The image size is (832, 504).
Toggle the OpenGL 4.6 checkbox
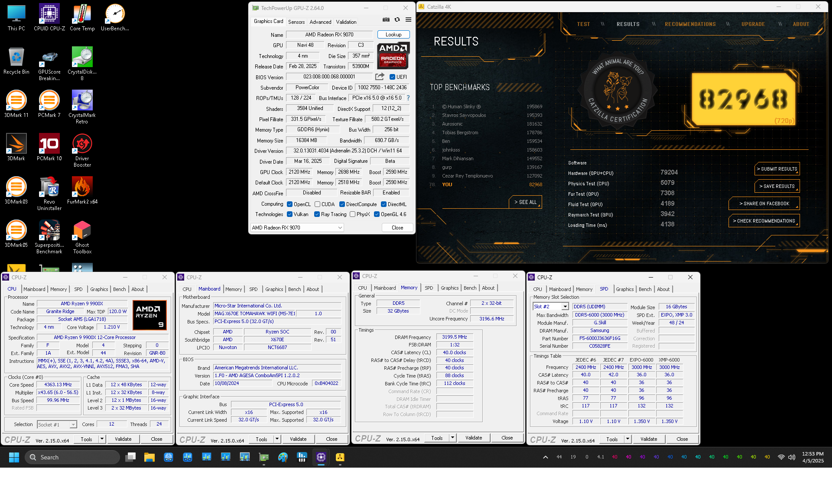(x=377, y=214)
